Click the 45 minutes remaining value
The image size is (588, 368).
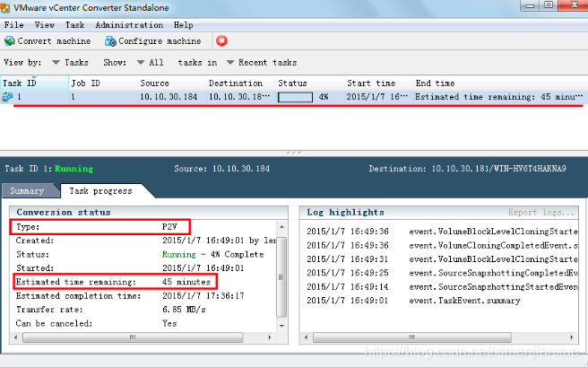coord(186,282)
